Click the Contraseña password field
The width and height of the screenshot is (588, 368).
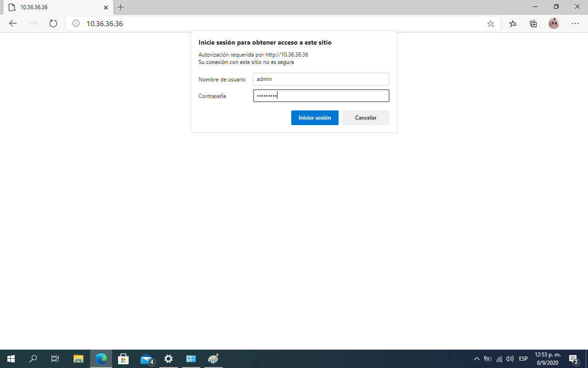tap(321, 96)
